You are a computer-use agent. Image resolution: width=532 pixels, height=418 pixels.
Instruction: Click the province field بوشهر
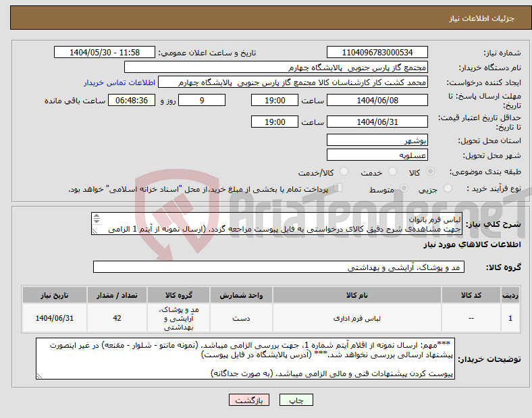pos(377,140)
